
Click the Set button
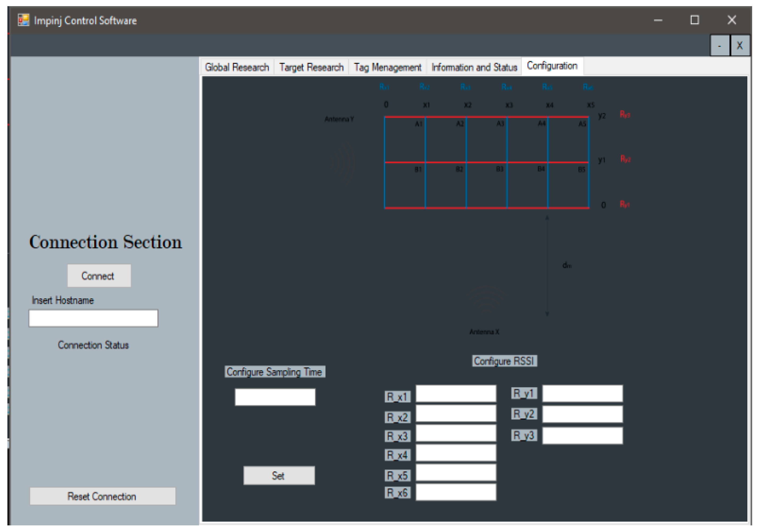point(279,475)
